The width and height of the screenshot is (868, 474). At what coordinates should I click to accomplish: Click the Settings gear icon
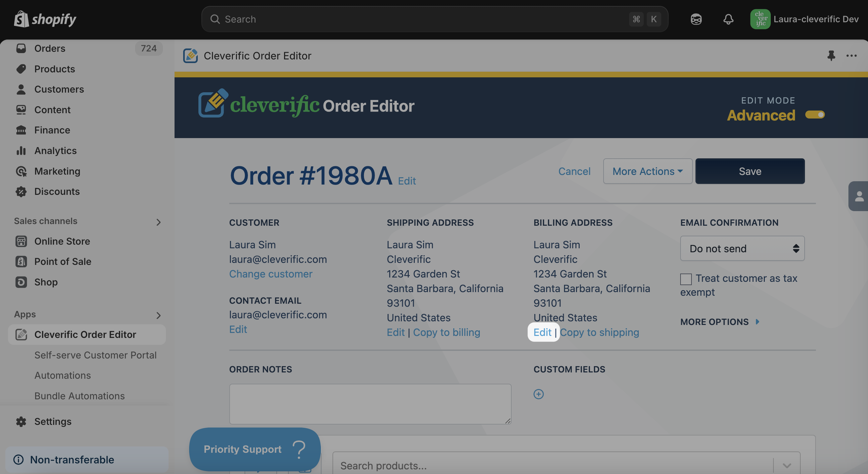21,422
